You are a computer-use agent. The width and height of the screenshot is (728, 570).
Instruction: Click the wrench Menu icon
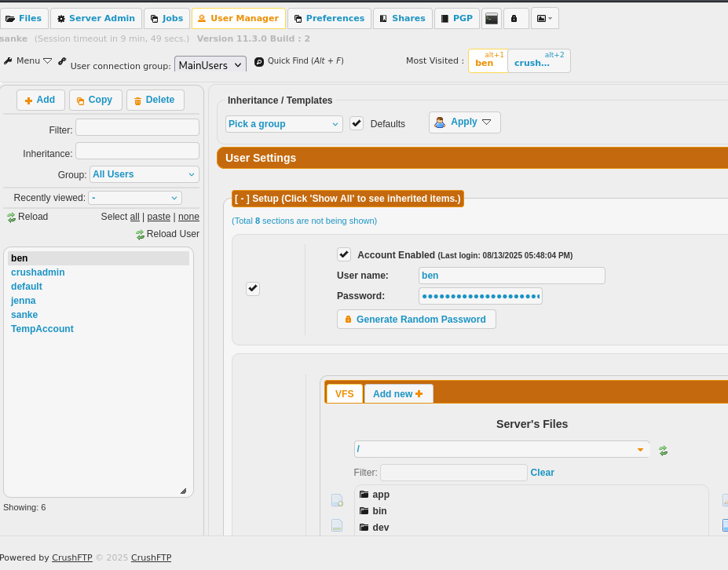click(8, 60)
